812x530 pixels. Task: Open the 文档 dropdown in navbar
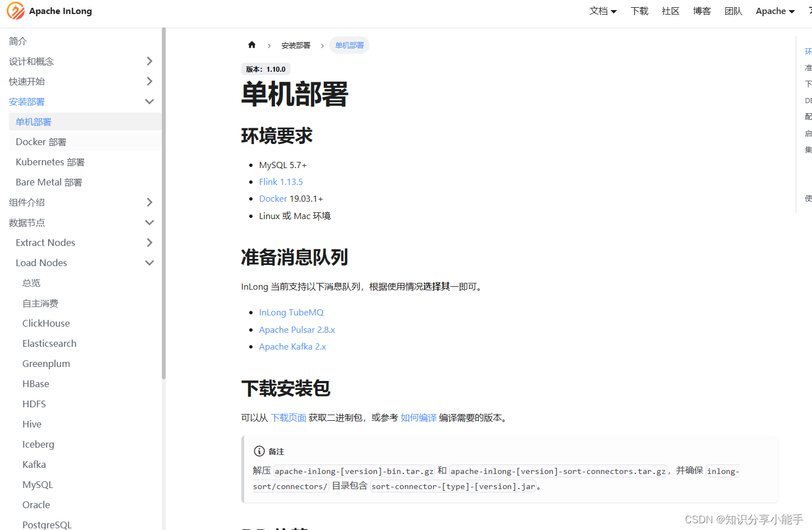click(x=603, y=11)
